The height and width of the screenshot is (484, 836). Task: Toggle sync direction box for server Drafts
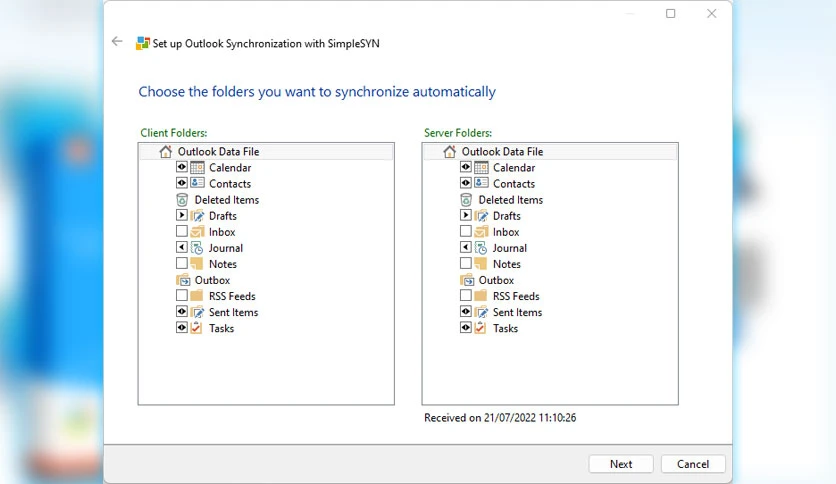click(x=466, y=215)
